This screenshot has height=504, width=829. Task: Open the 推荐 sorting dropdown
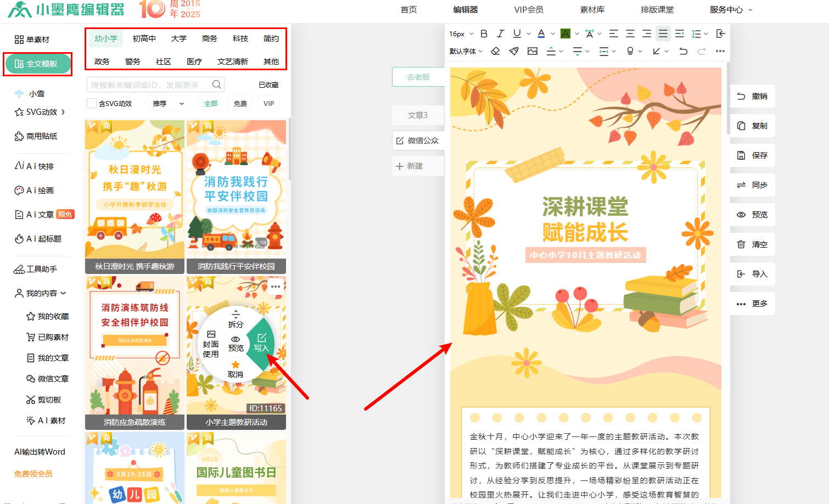[168, 103]
